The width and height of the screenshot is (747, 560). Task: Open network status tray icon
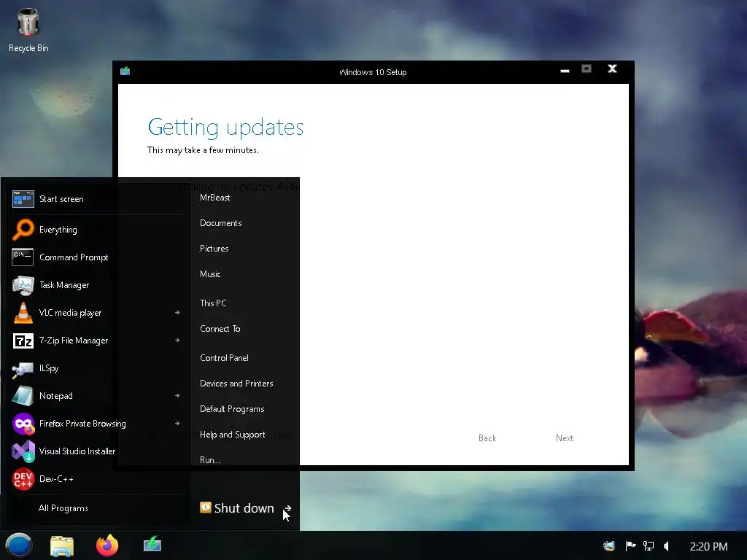pyautogui.click(x=649, y=545)
